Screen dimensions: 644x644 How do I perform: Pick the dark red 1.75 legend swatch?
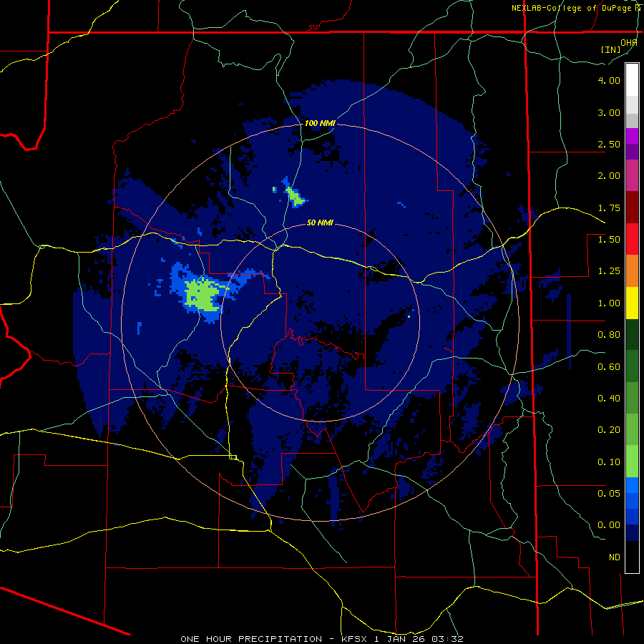coord(632,208)
